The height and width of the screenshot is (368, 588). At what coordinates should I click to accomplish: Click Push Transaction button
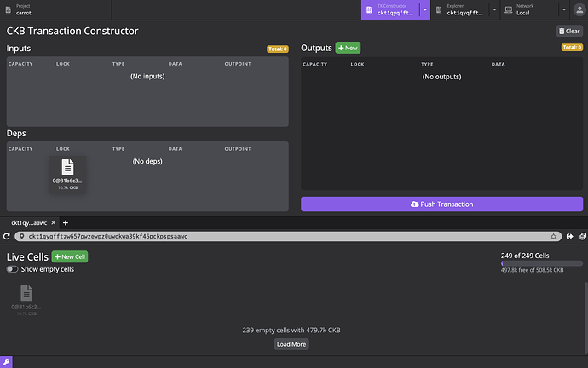point(441,204)
